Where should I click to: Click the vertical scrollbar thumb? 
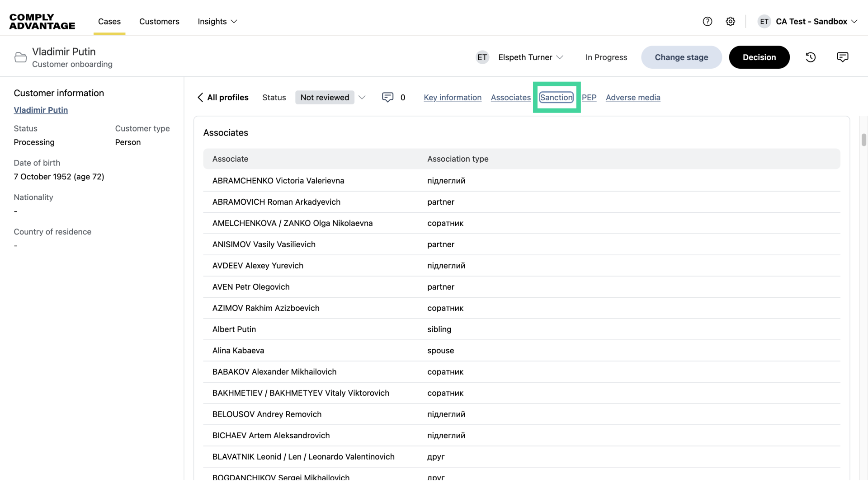click(x=863, y=140)
